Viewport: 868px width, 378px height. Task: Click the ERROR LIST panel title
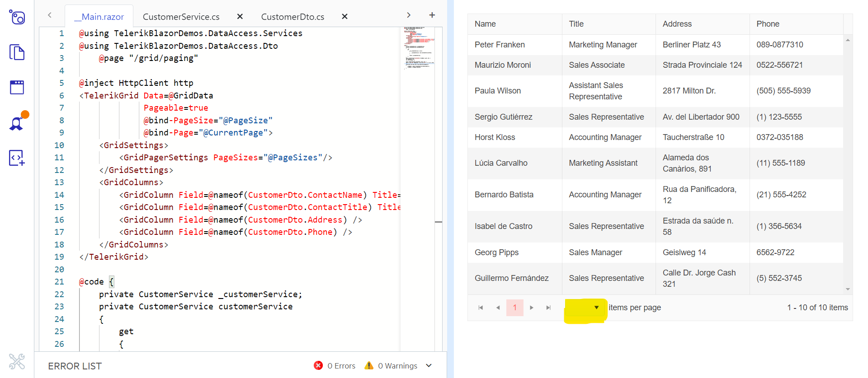[x=75, y=366]
